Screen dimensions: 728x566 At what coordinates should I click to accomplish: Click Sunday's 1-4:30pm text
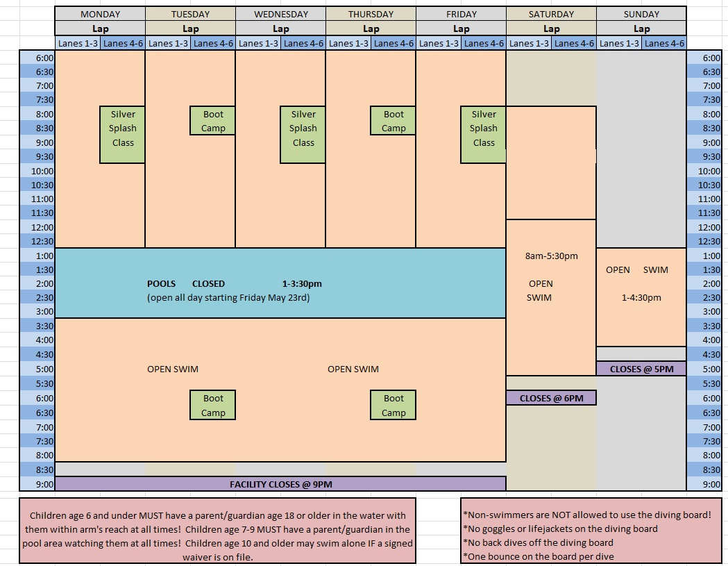coord(641,297)
